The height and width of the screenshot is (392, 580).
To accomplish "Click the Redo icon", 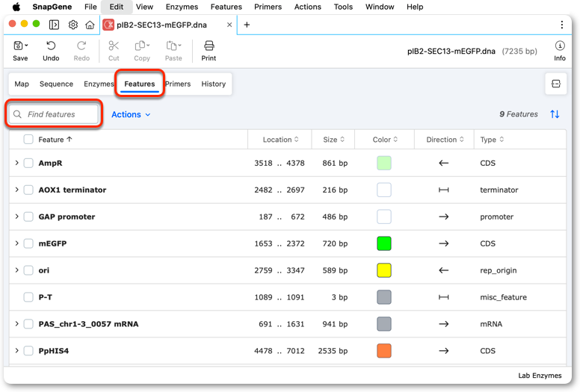I will click(81, 46).
